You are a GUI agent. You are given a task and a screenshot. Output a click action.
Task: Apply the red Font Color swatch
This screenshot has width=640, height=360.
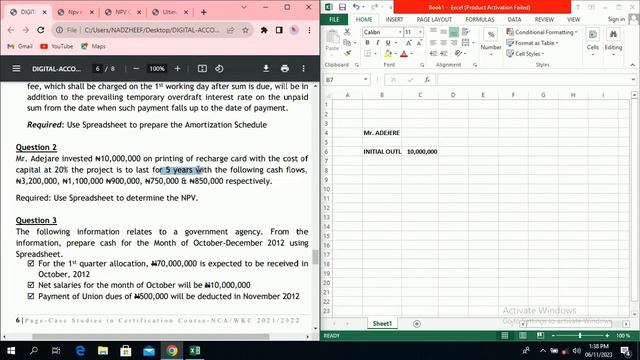click(x=404, y=53)
